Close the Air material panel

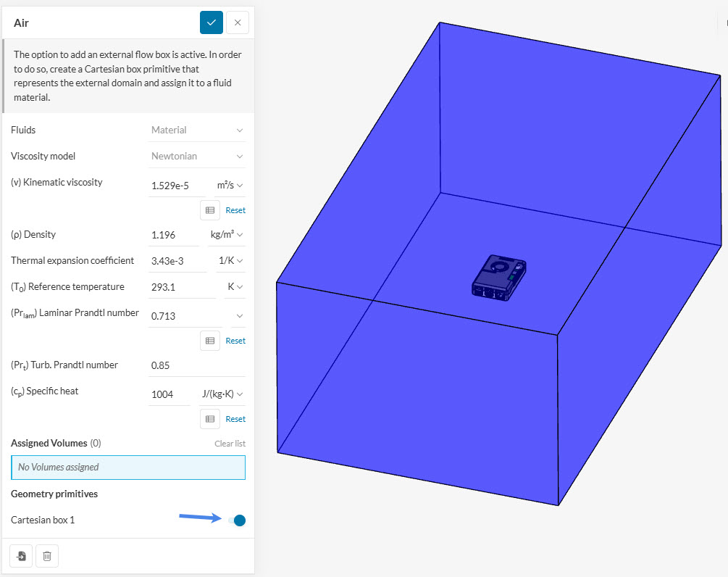pyautogui.click(x=238, y=22)
